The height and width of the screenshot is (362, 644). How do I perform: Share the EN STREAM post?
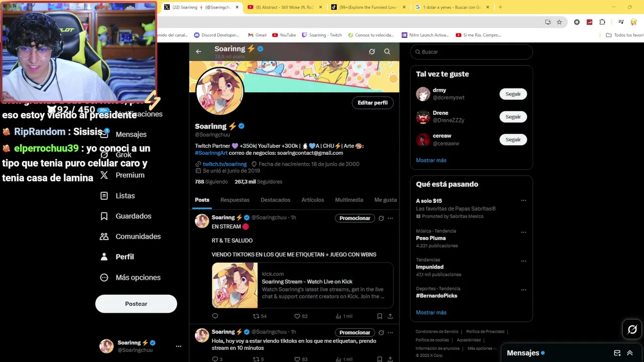390,316
